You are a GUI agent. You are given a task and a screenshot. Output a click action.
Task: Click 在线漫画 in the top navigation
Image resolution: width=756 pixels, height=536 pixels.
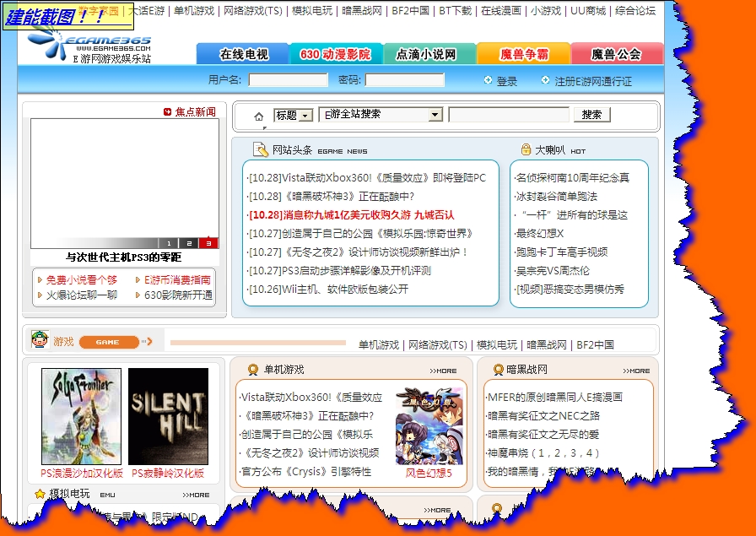point(501,11)
